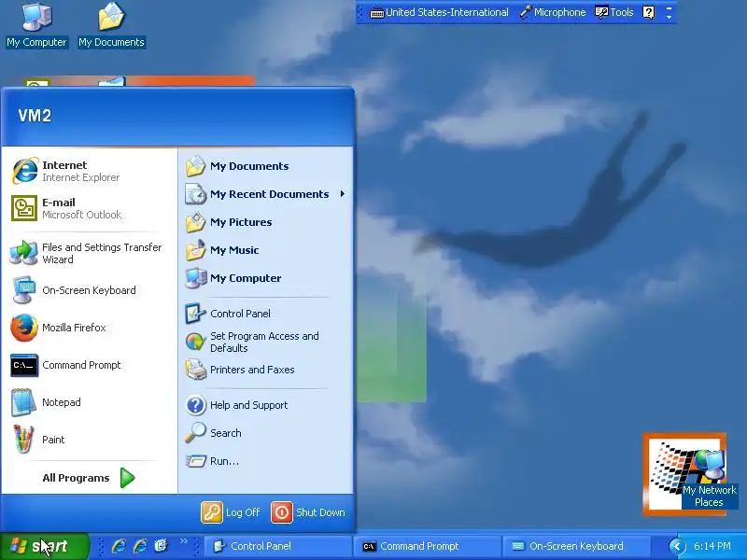Expand hidden tray icons arrow
This screenshot has height=560, width=747.
tap(676, 546)
